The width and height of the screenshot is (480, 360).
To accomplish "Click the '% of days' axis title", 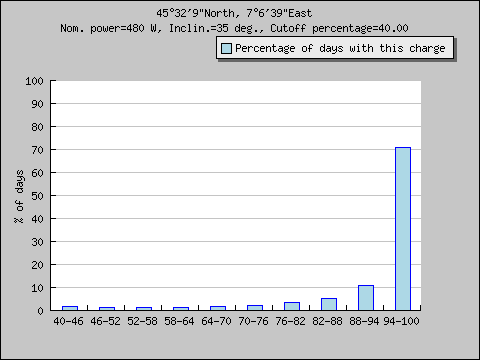I will point(19,196).
